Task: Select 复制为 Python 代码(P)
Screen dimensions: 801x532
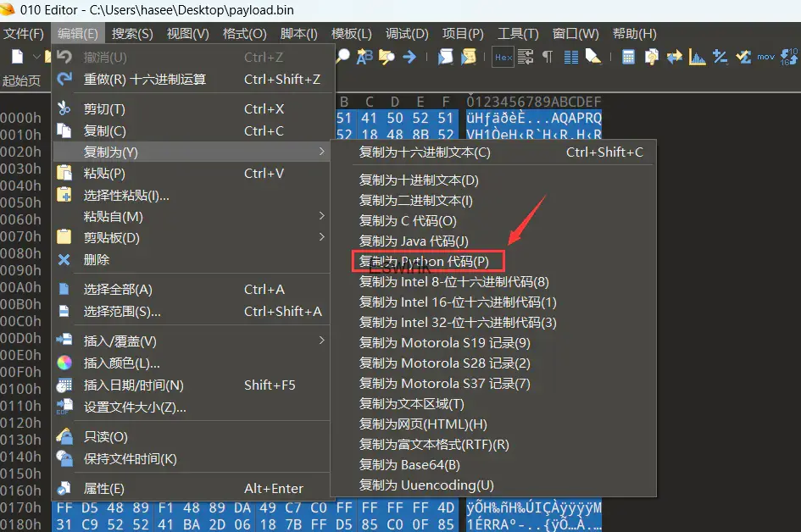Action: tap(424, 262)
